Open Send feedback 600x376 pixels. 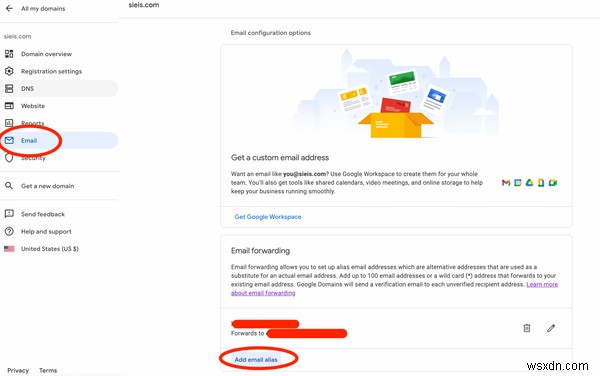pyautogui.click(x=43, y=214)
